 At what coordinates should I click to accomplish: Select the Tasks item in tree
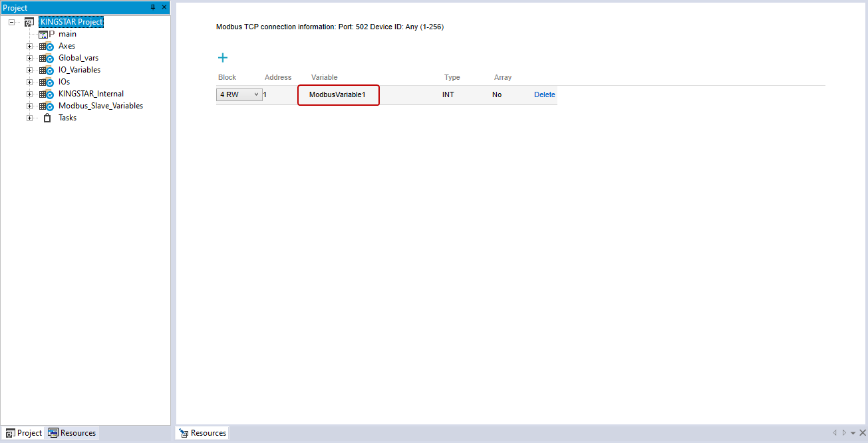pyautogui.click(x=67, y=118)
